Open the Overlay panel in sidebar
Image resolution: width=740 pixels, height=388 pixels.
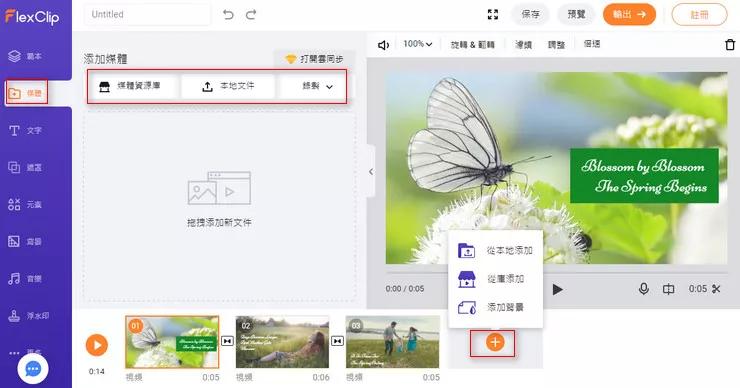point(25,168)
